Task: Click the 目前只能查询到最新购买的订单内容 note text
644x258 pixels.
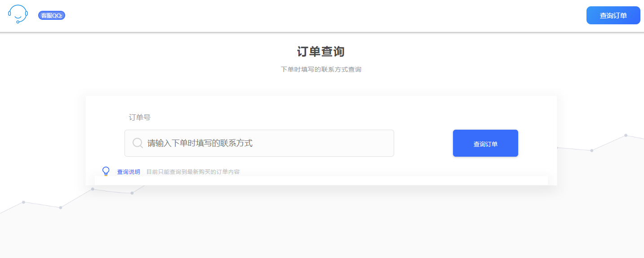Action: (193, 172)
